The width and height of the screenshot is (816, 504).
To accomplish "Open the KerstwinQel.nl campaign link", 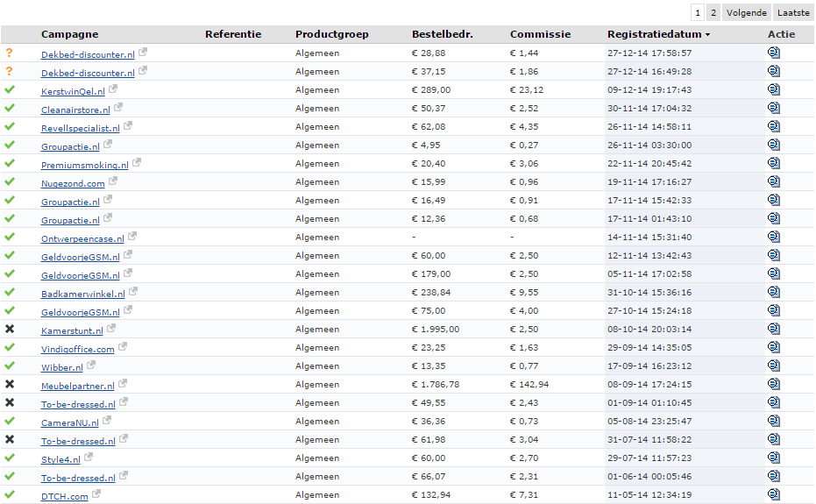I will click(x=73, y=92).
